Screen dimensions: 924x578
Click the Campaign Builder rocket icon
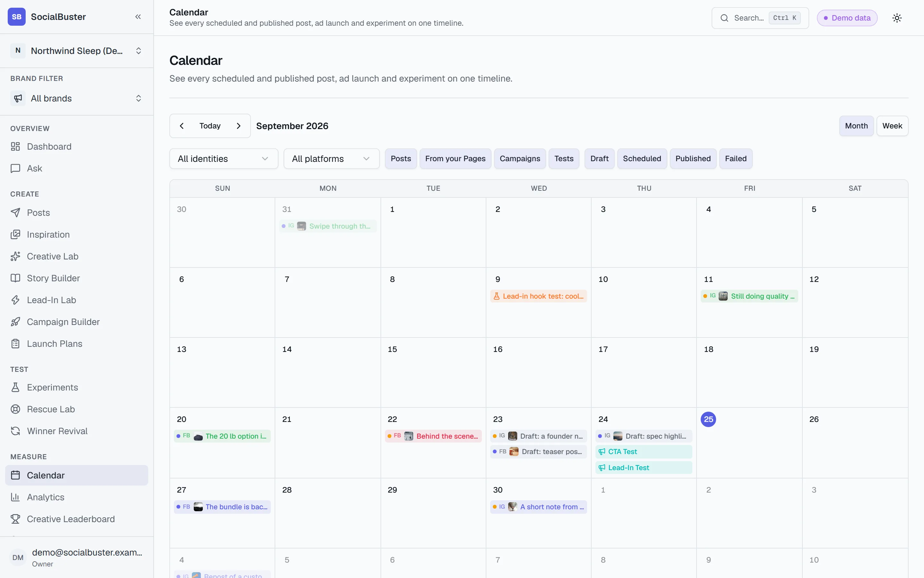(15, 321)
